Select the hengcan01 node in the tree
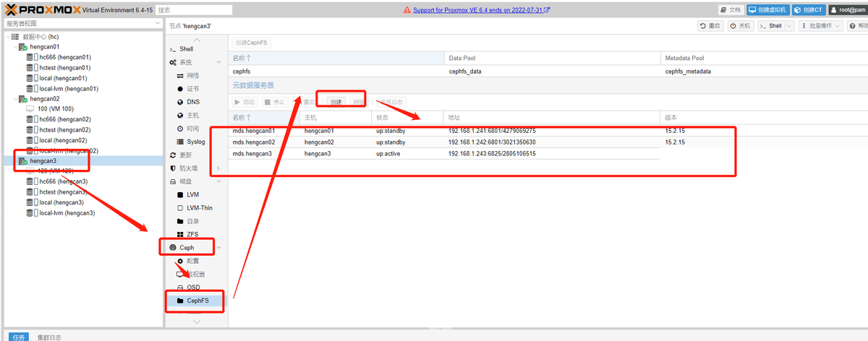Viewport: 868px width, 341px height. (x=45, y=46)
